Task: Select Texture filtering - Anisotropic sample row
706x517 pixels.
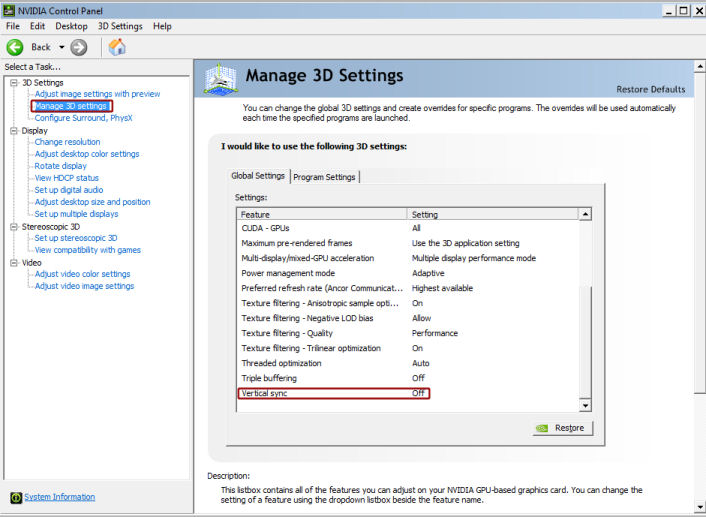Action: tap(408, 304)
